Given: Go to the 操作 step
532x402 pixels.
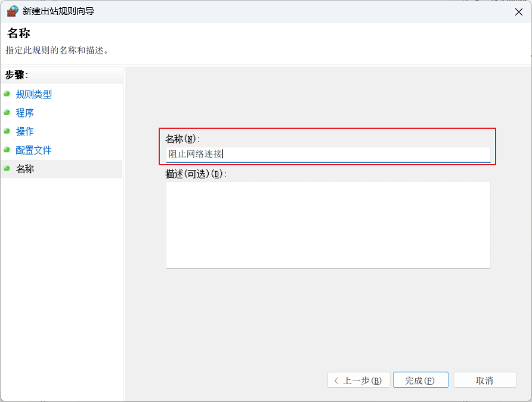Looking at the screenshot, I should 25,132.
